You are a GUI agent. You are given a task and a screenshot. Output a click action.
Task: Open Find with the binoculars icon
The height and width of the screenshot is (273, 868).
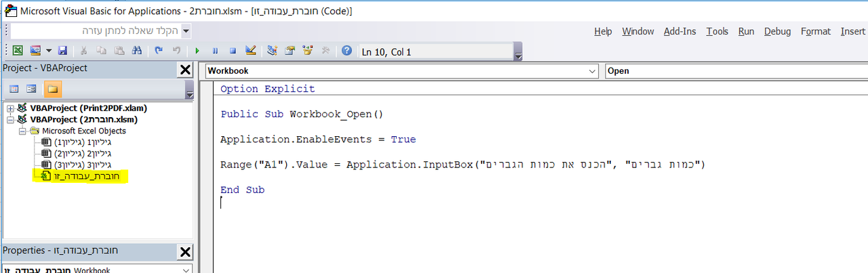(x=136, y=51)
